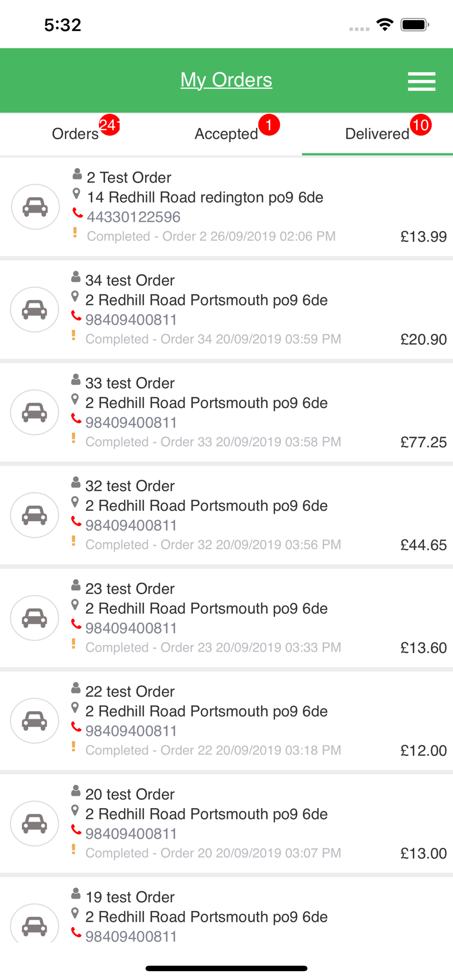Screen dimensions: 453x980
Task: Tap the My Orders title link
Action: click(x=226, y=80)
